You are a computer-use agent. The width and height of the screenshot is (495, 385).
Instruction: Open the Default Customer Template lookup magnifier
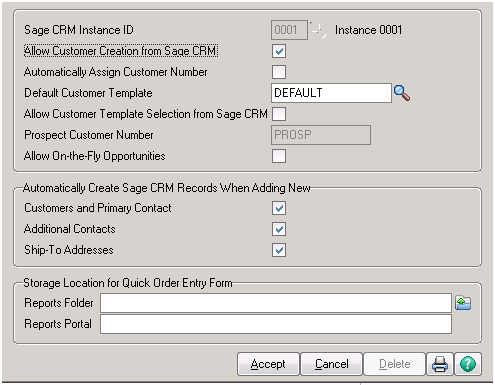point(402,93)
